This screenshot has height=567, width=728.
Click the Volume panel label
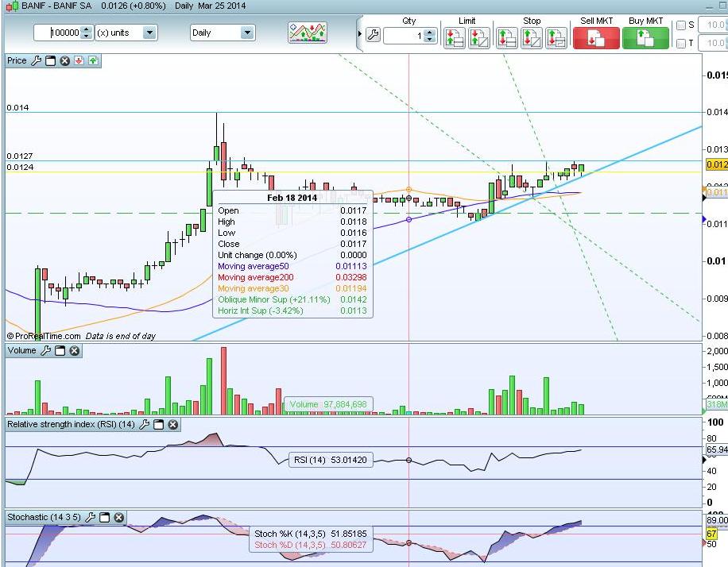(21, 351)
